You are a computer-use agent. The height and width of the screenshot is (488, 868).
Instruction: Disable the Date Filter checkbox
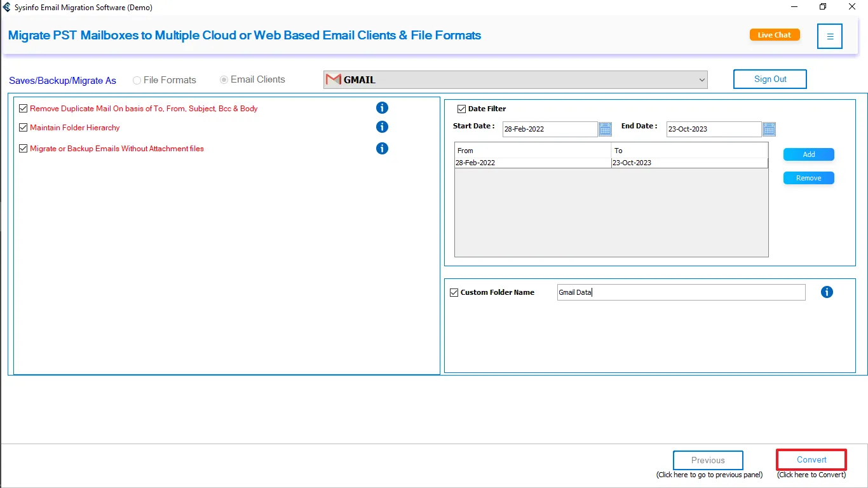coord(462,109)
